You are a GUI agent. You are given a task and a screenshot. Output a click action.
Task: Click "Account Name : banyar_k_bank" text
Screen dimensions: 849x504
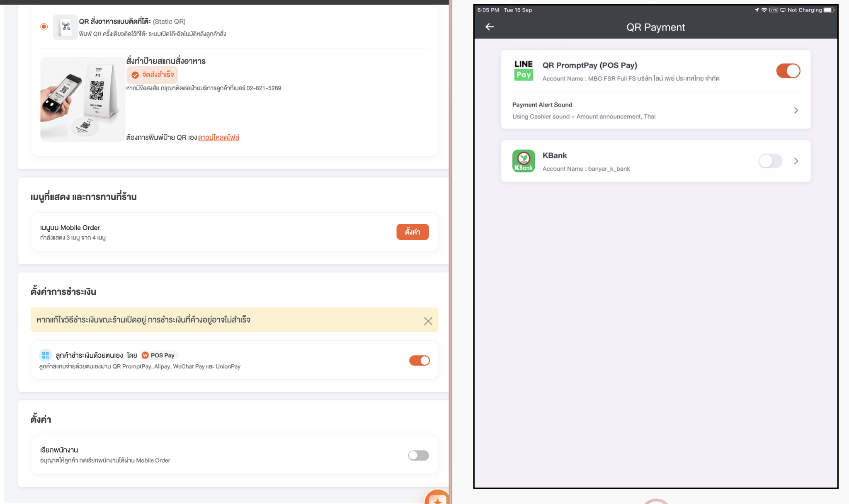click(x=586, y=169)
